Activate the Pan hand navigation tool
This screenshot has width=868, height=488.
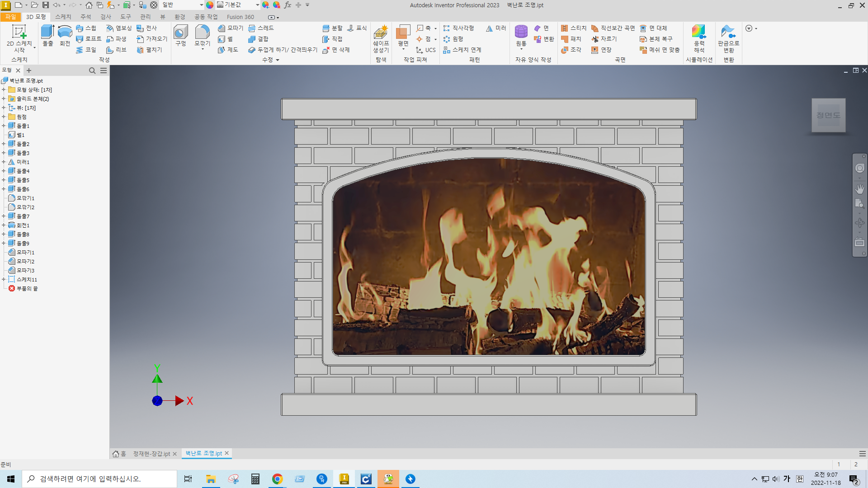coord(859,189)
